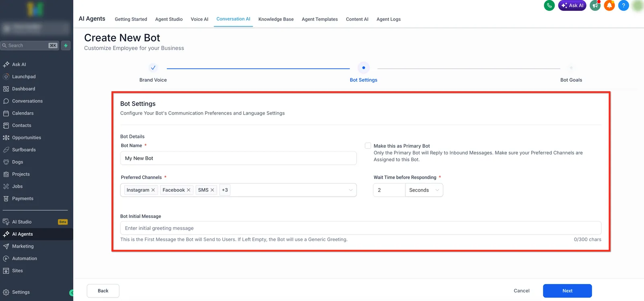
Task: Click the user avatar at top right
Action: coord(638,6)
